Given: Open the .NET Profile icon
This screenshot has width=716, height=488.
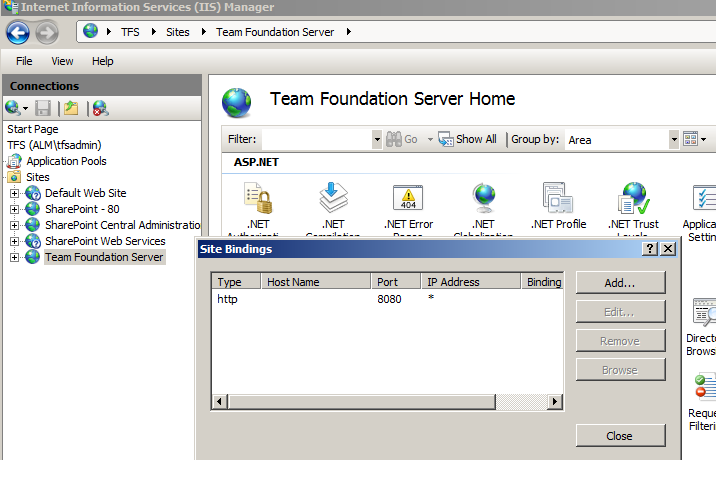Looking at the screenshot, I should pos(558,198).
